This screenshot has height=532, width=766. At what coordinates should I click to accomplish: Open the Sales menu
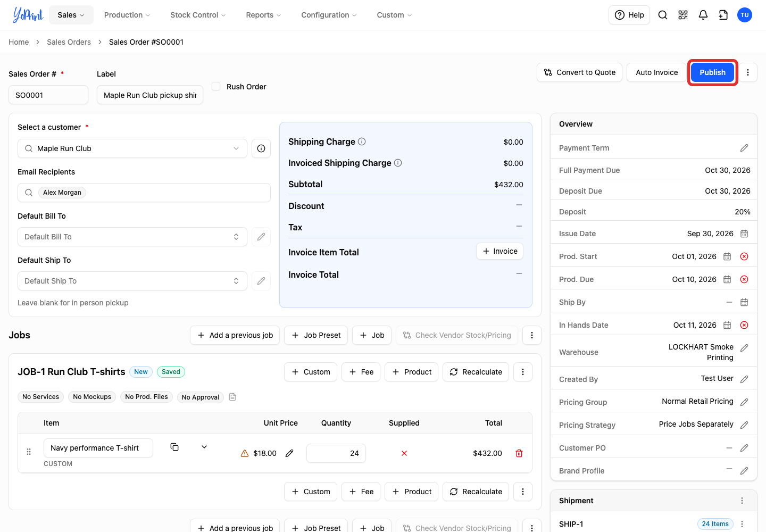click(71, 15)
